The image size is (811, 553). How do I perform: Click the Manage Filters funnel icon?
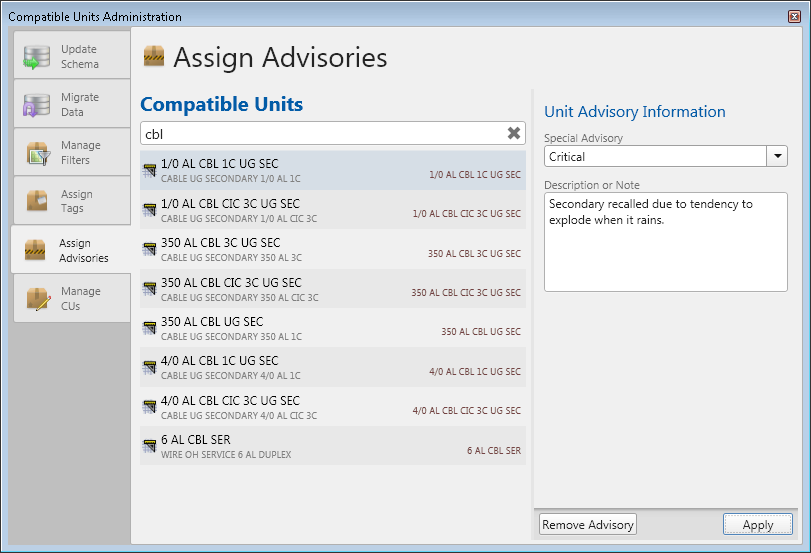37,153
